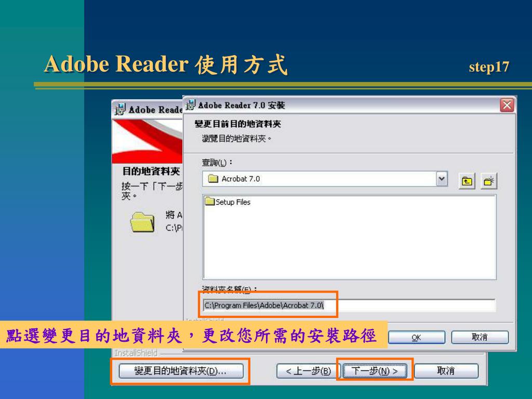Viewport: 532px width, 399px height.
Task: Click the installer icon in front dialog title bar
Action: [x=191, y=105]
